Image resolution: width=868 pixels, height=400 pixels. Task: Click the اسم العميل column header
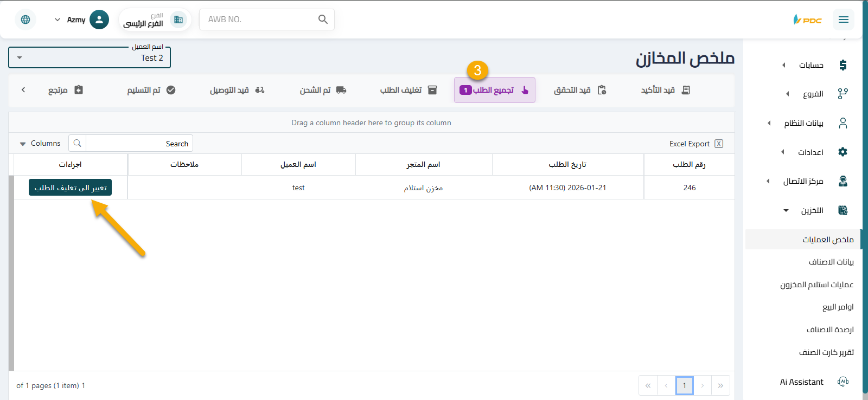[298, 164]
